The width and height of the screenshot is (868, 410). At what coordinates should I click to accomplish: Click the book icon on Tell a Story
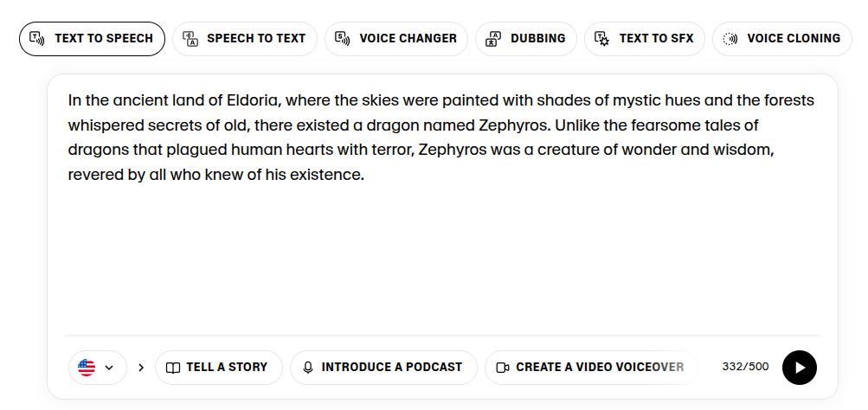click(173, 368)
